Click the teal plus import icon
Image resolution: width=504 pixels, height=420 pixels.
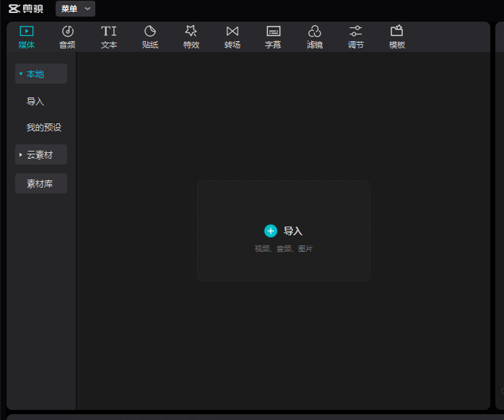271,231
